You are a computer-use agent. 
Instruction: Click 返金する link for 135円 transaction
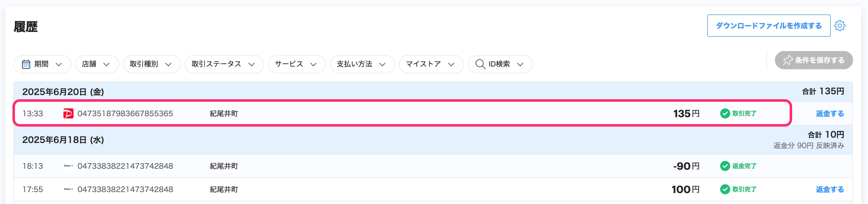coord(829,114)
